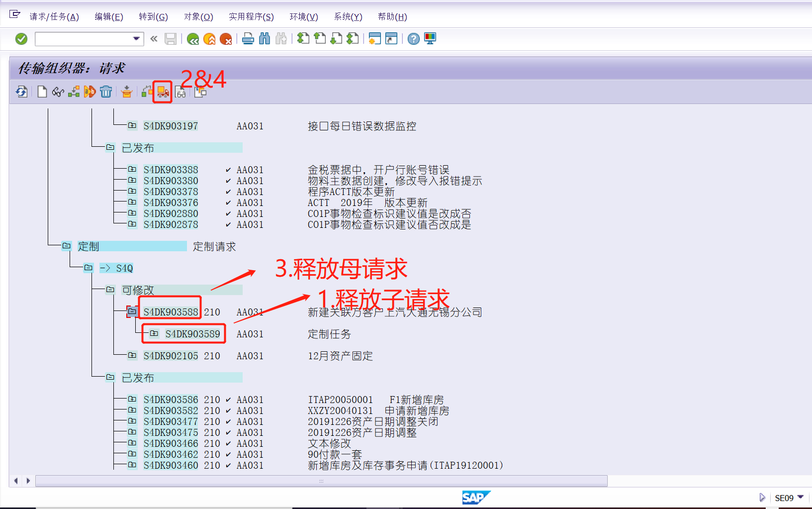Go back using the green arrow icon
This screenshot has width=812, height=509.
[x=193, y=39]
